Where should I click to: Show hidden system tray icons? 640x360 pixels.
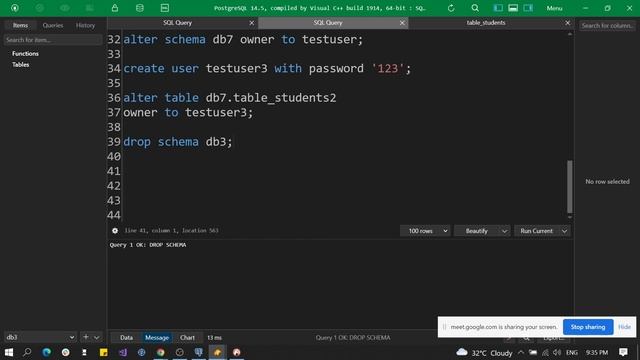(521, 352)
